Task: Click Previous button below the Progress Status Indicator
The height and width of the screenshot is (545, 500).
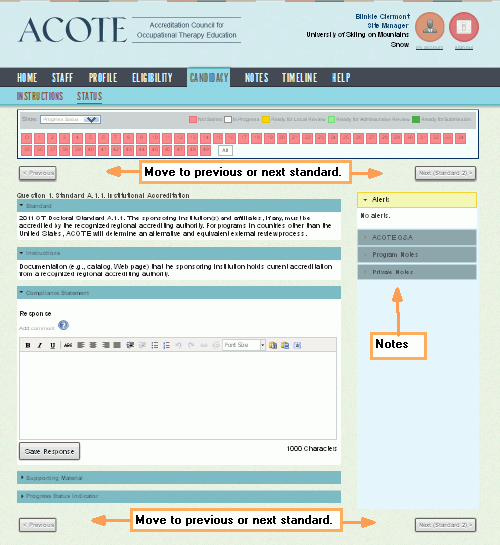Action: (38, 525)
